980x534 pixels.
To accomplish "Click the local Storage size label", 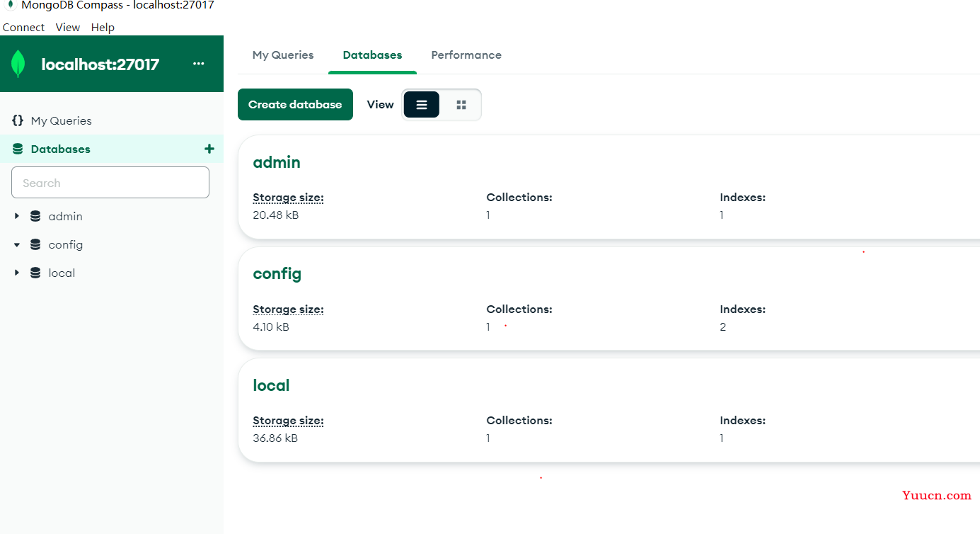I will (x=288, y=421).
